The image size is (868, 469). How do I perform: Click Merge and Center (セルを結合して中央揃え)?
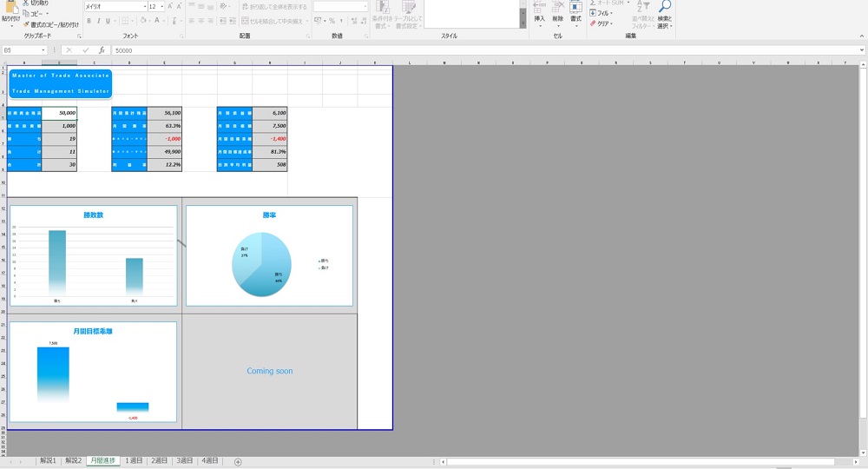(x=273, y=21)
